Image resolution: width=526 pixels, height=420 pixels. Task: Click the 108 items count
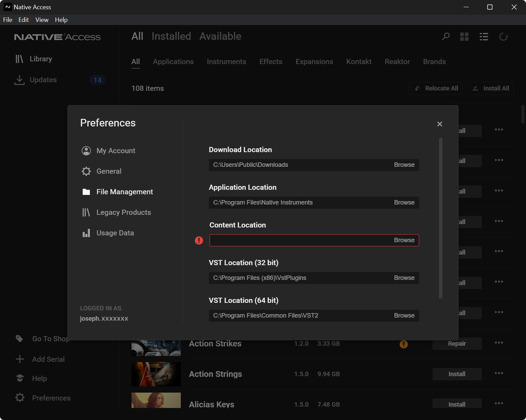tap(148, 88)
